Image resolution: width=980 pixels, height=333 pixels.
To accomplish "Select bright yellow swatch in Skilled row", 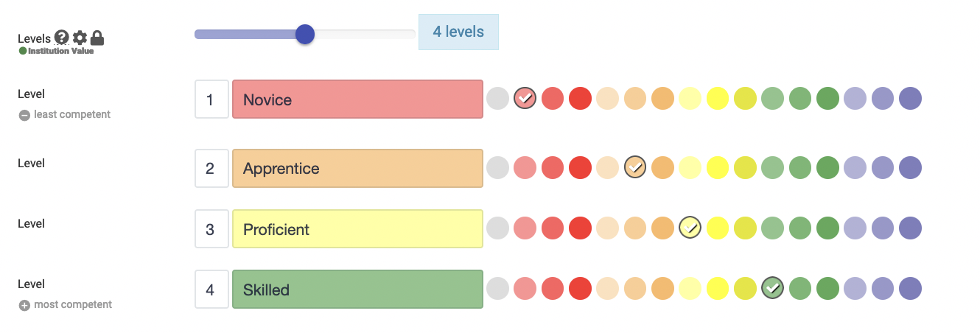I will (718, 288).
